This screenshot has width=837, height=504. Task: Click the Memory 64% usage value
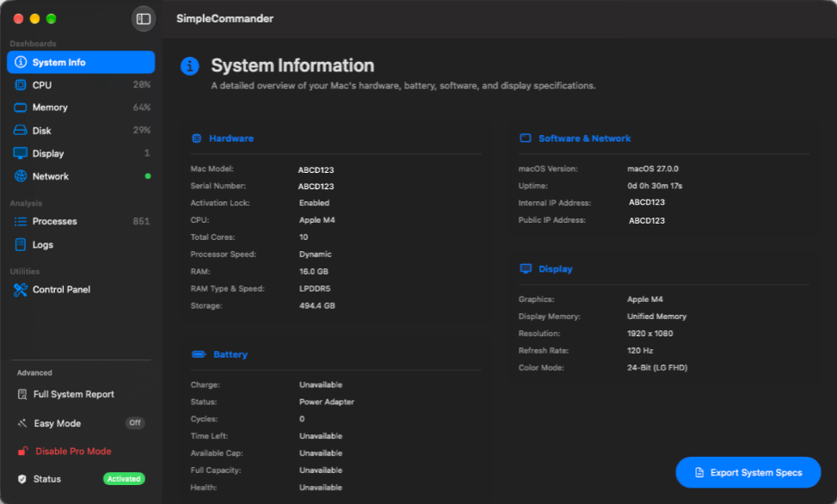[x=141, y=108]
